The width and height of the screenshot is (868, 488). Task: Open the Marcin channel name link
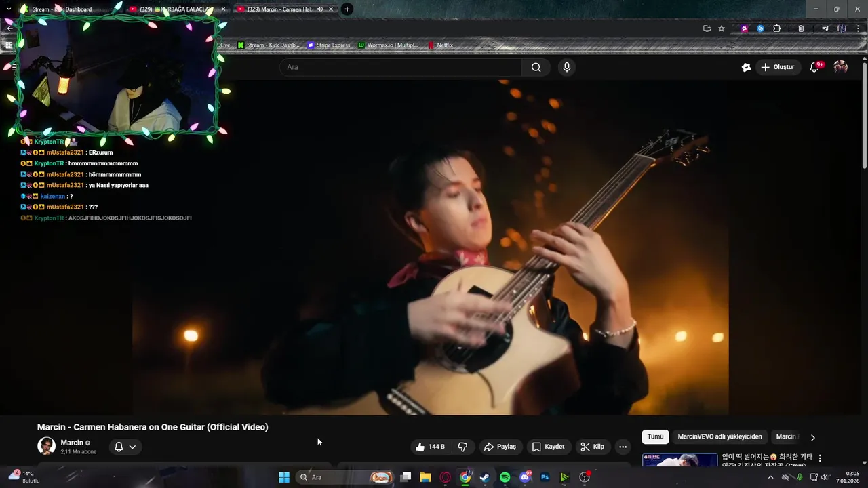click(72, 443)
